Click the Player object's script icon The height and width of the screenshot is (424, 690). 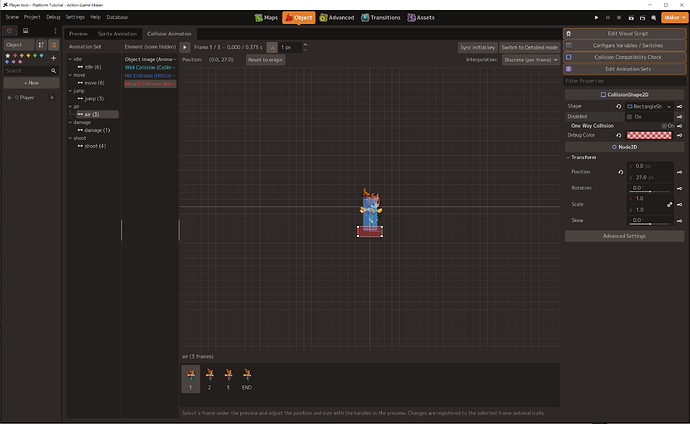coord(52,98)
